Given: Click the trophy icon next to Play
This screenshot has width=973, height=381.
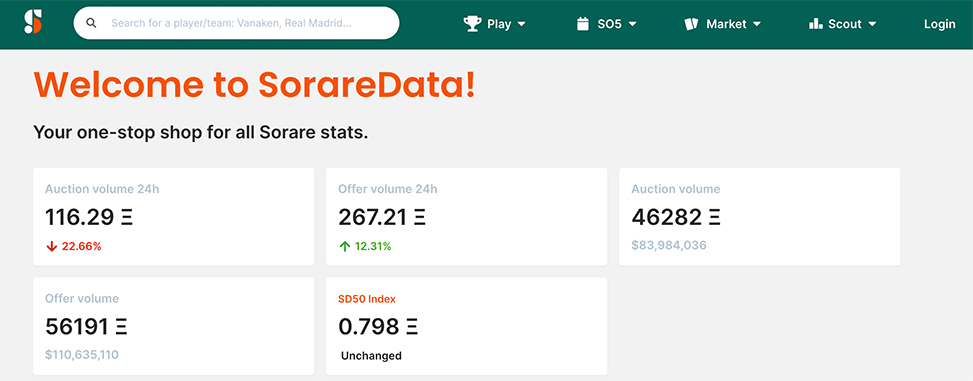Looking at the screenshot, I should tap(472, 24).
